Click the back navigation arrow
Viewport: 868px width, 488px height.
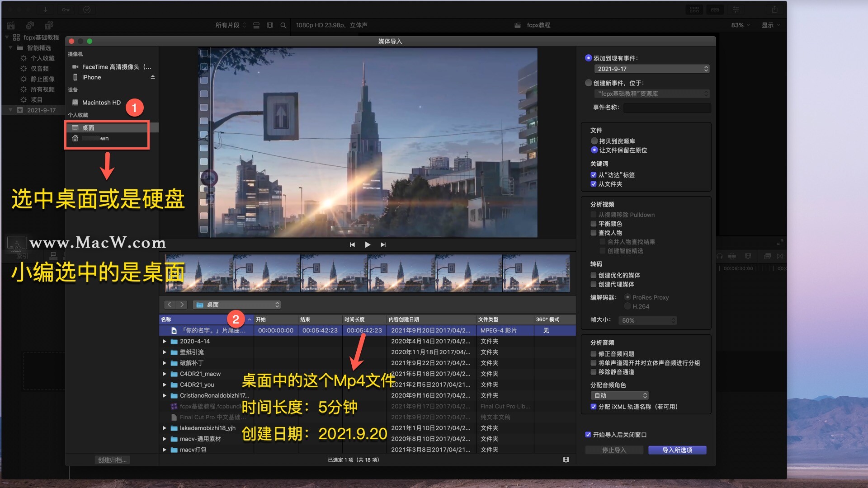point(170,305)
